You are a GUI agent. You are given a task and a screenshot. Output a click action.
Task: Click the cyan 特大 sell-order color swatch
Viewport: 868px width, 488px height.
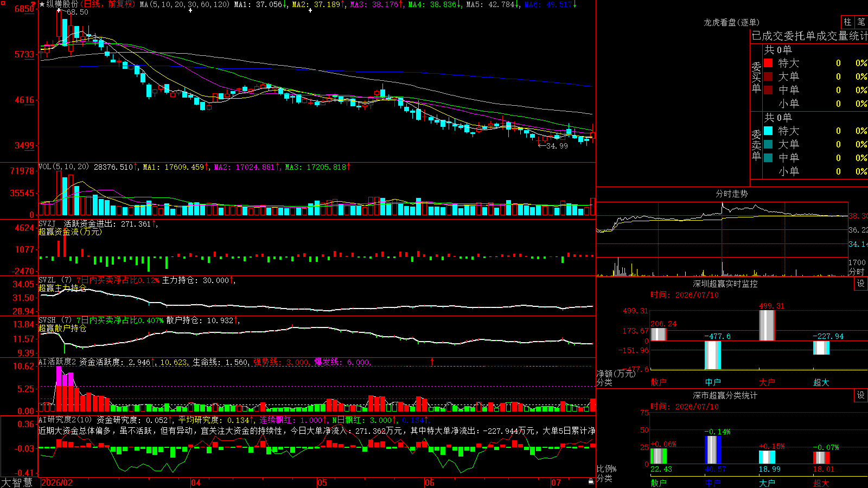(x=768, y=131)
